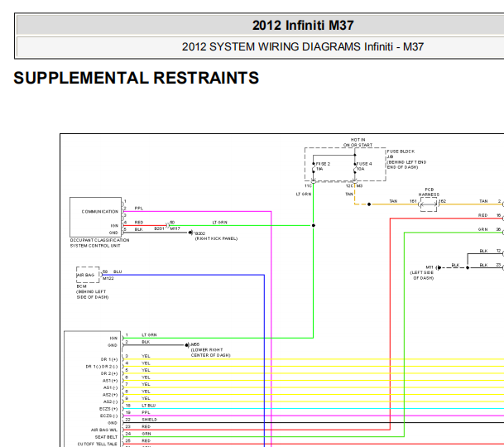Click the SHIELD label at pin 22
Image resolution: width=504 pixels, height=447 pixels.
pyautogui.click(x=150, y=420)
